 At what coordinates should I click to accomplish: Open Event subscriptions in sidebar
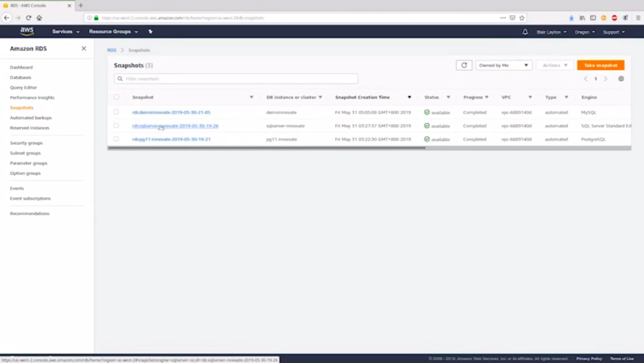[30, 198]
